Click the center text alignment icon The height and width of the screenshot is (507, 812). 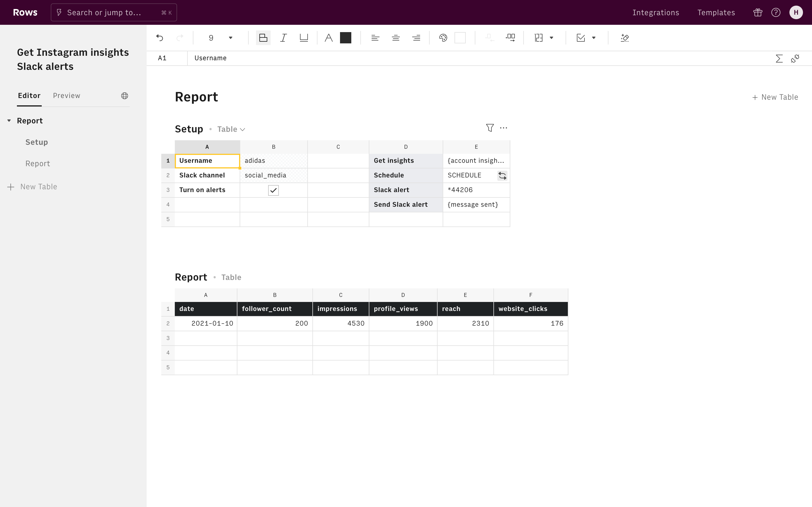point(396,37)
